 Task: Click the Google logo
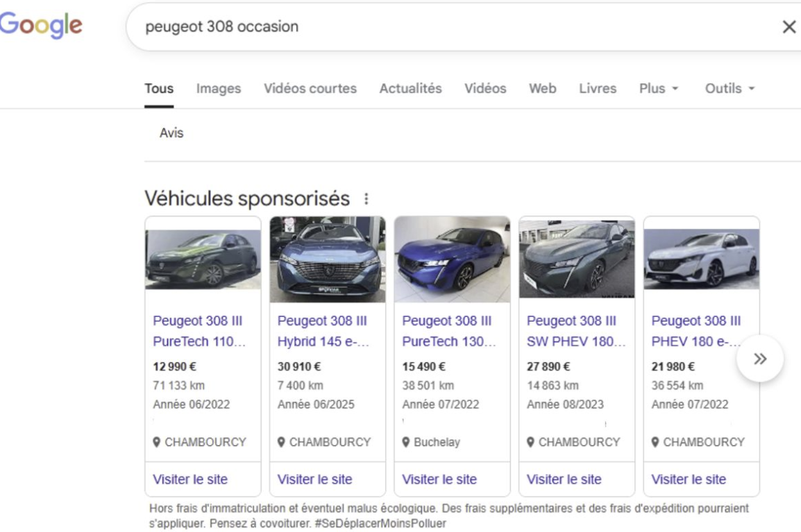[42, 26]
